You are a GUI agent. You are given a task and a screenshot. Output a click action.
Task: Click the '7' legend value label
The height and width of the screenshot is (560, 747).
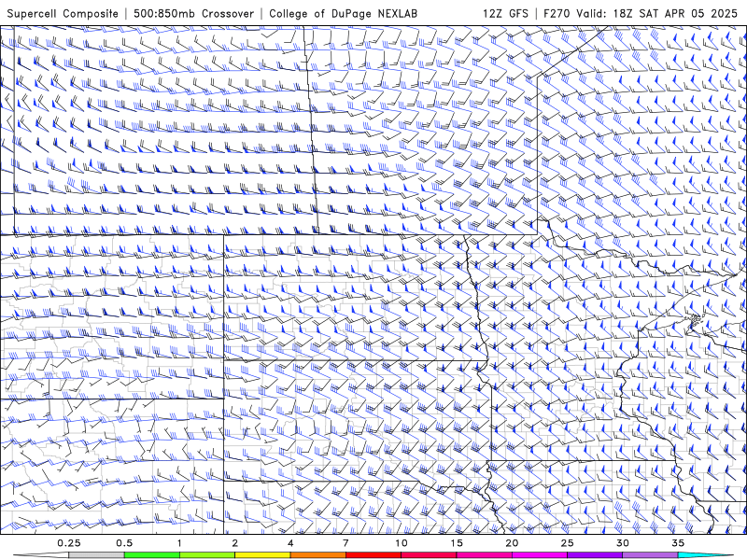pos(345,543)
